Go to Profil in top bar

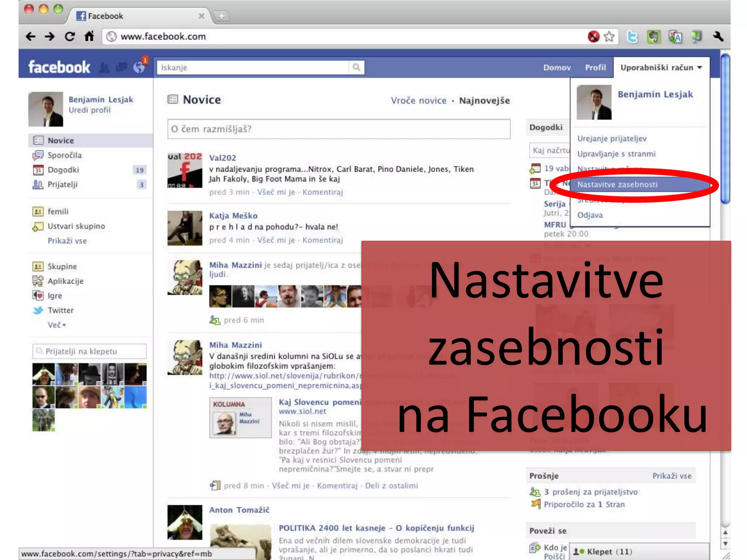point(595,67)
